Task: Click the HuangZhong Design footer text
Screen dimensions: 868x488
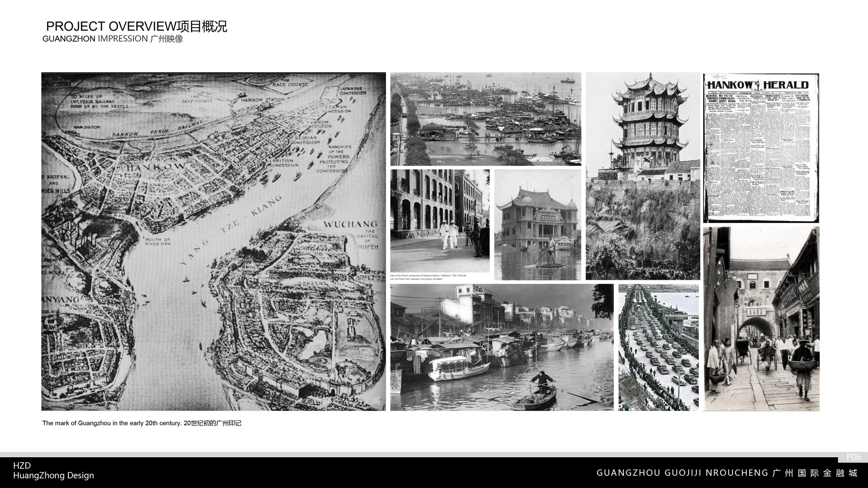Action: pyautogui.click(x=53, y=475)
